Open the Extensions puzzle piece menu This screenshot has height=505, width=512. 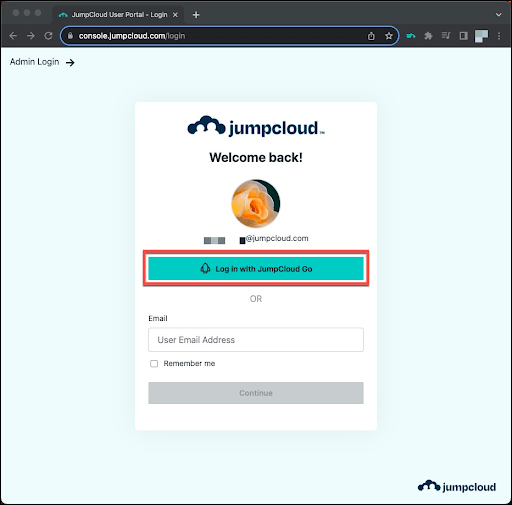(428, 36)
